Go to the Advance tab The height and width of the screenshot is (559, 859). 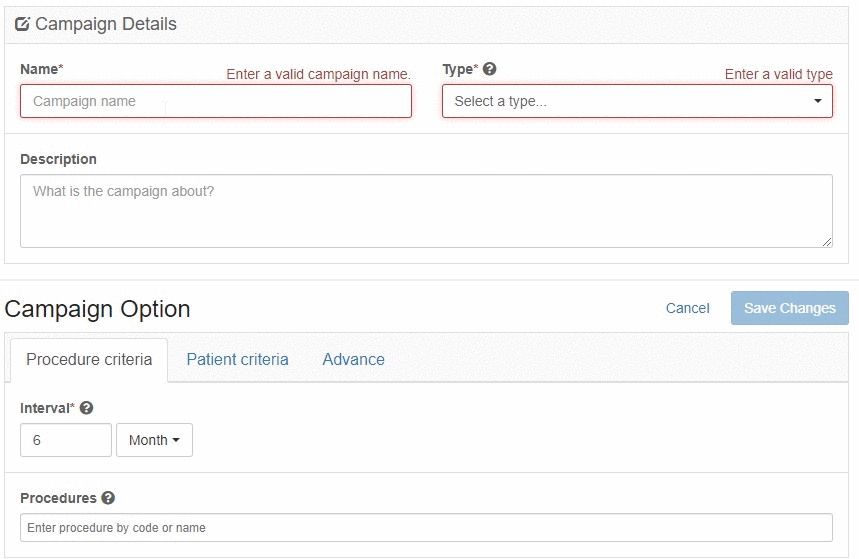click(x=353, y=360)
